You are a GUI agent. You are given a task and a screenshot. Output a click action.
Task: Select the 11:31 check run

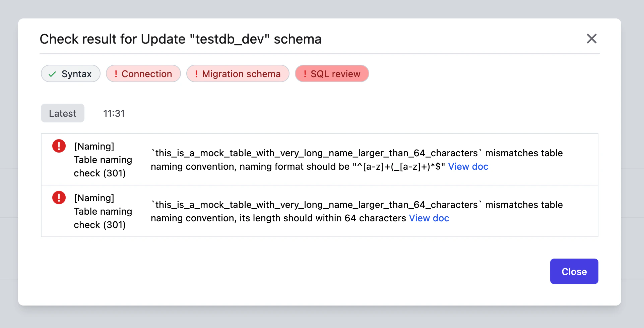point(114,113)
